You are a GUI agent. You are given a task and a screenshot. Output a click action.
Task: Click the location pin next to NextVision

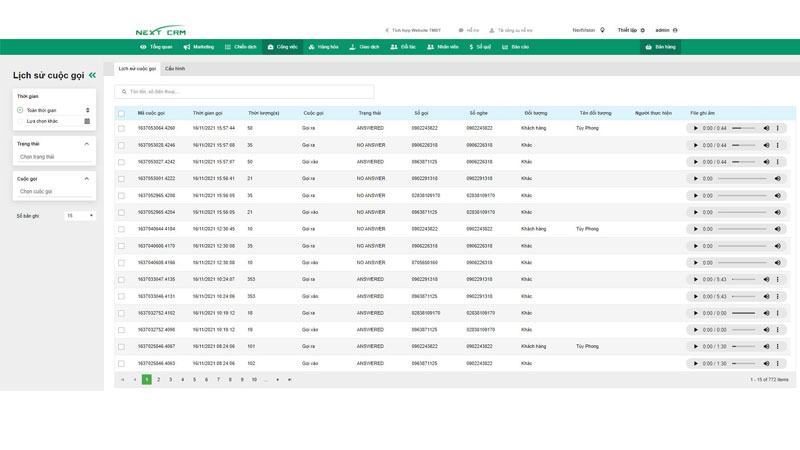(x=602, y=30)
